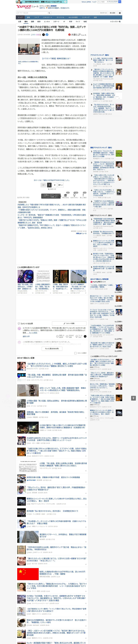Click the ログイン link
Image resolution: width=138 pixels, height=644 pixels.
pyautogui.click(x=42, y=8)
